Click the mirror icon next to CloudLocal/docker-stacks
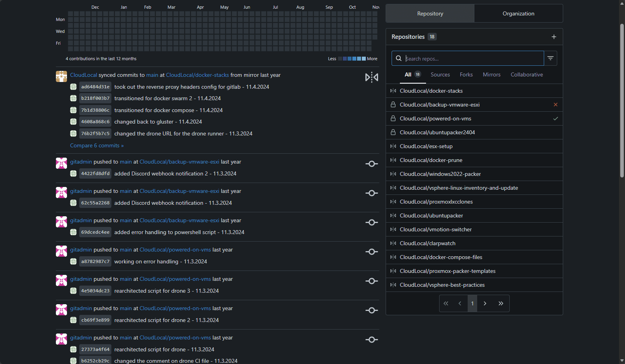Screen dimensions: 625x364 coord(393,91)
